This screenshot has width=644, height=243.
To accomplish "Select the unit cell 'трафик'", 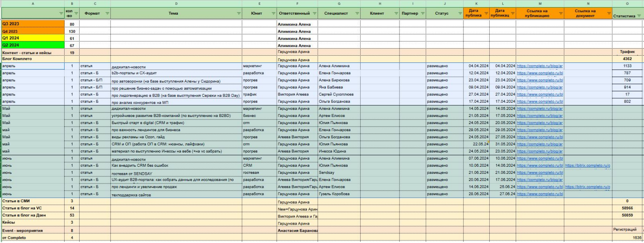I will tap(259, 95).
